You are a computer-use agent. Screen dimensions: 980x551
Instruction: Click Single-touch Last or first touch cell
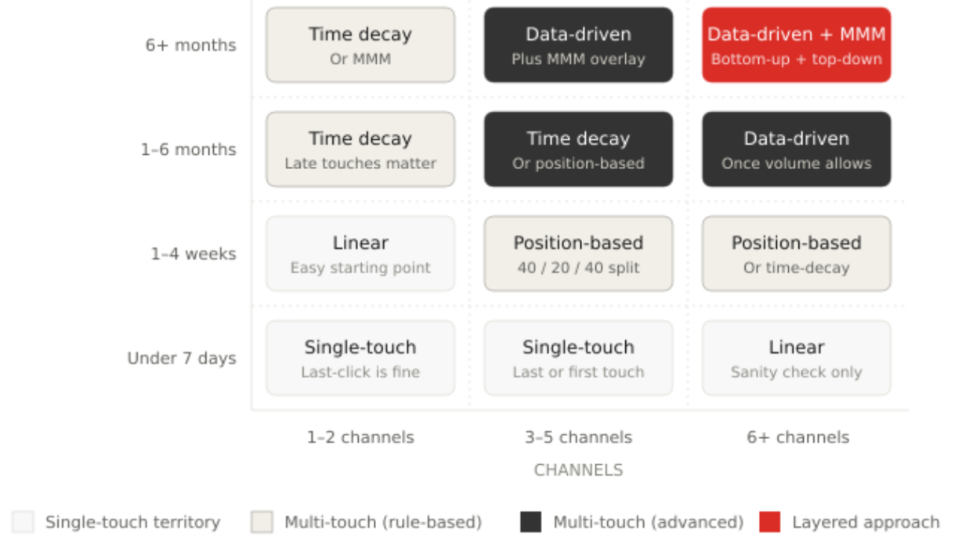coord(578,358)
